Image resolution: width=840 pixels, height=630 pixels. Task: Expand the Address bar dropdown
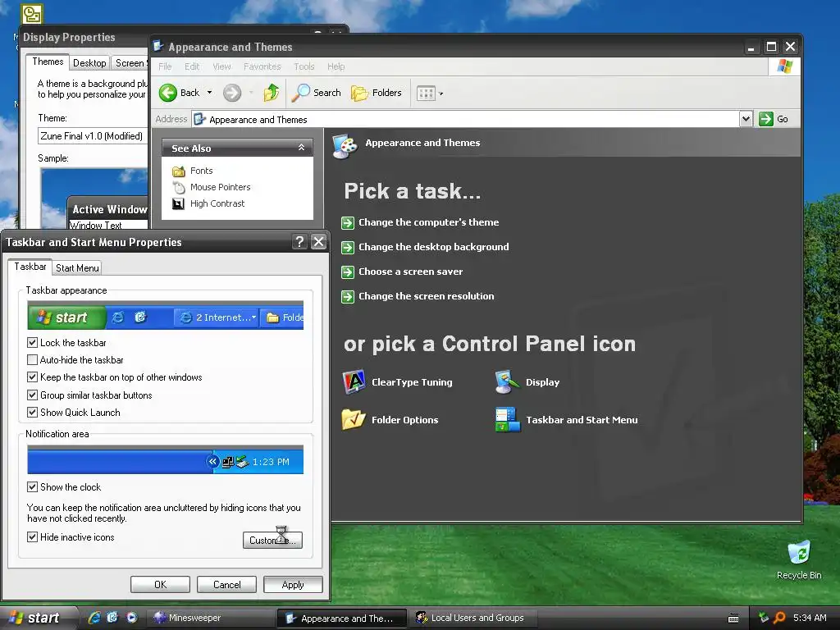(746, 119)
